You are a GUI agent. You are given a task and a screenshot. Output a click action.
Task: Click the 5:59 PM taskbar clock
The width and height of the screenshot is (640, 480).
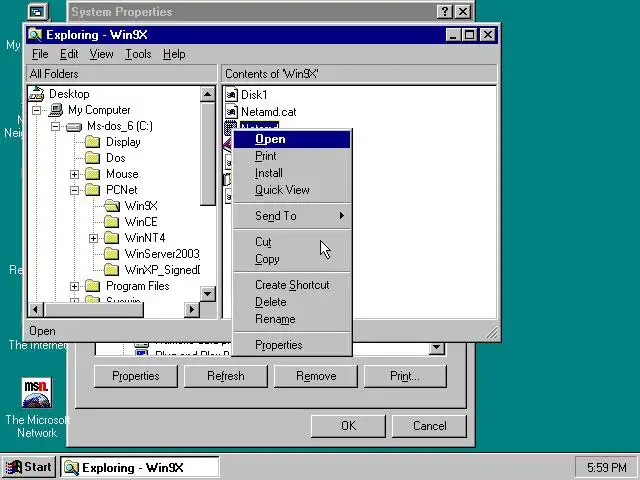(607, 467)
